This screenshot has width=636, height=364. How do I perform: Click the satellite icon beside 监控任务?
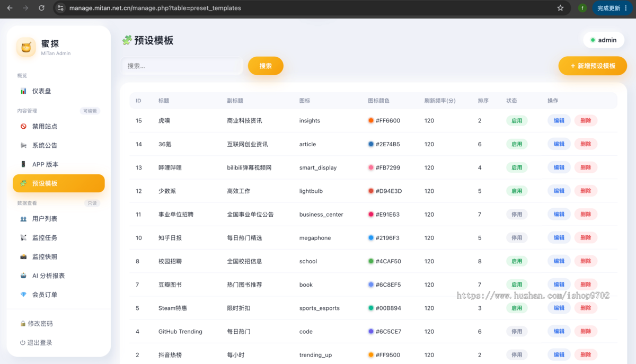click(23, 238)
